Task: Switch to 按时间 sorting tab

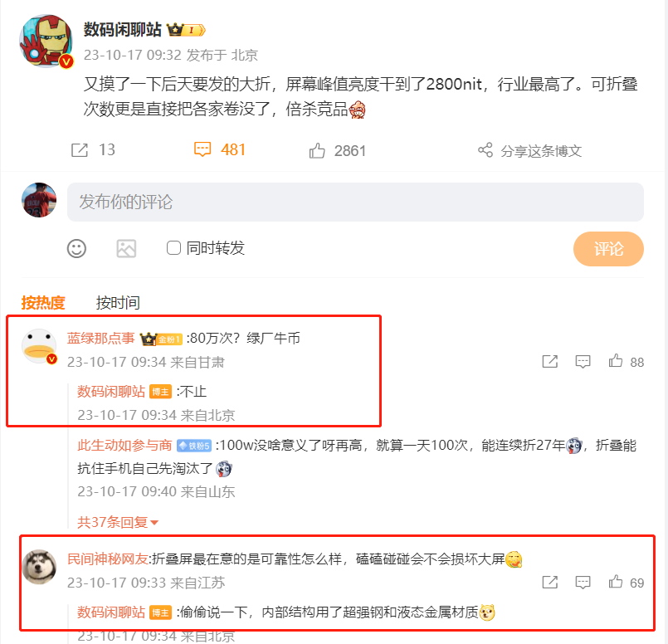Action: [118, 303]
